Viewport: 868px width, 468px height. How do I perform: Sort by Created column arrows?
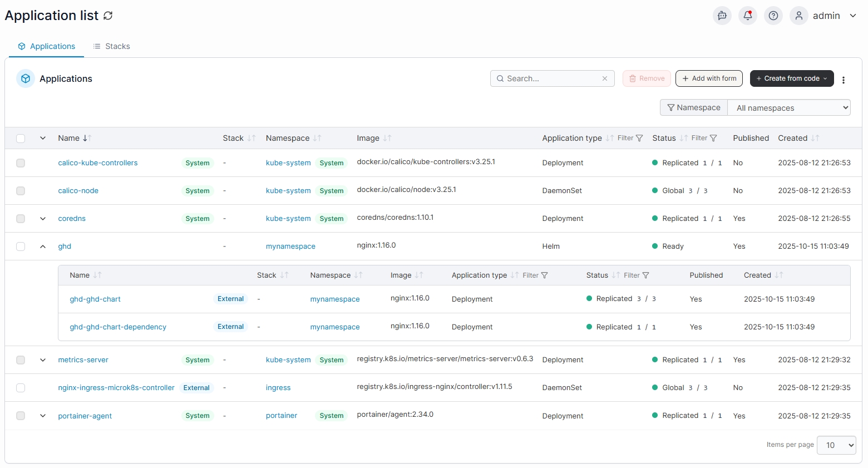point(815,138)
